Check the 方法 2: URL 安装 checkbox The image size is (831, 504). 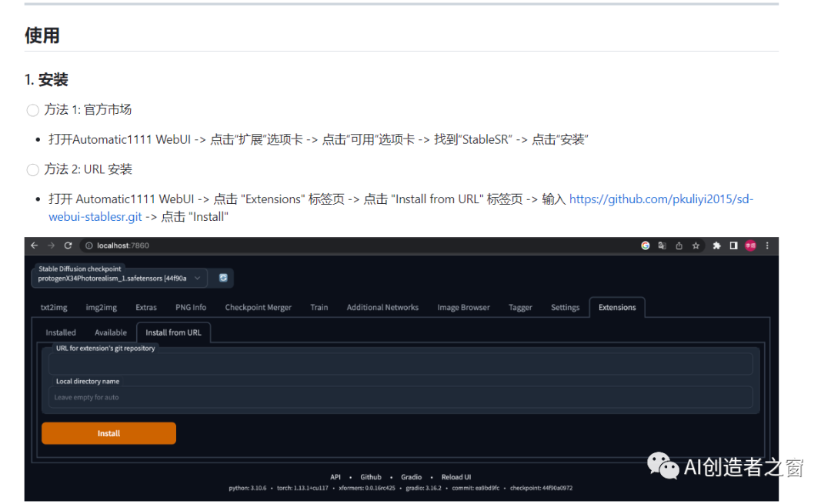(x=32, y=169)
